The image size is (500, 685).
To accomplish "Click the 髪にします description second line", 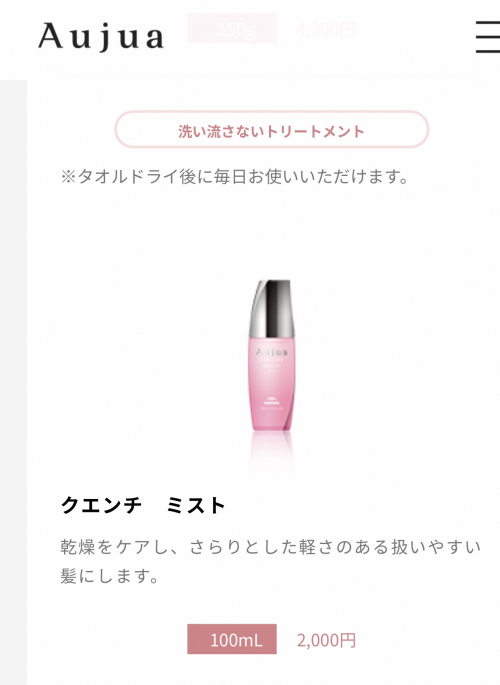I will tap(110, 576).
